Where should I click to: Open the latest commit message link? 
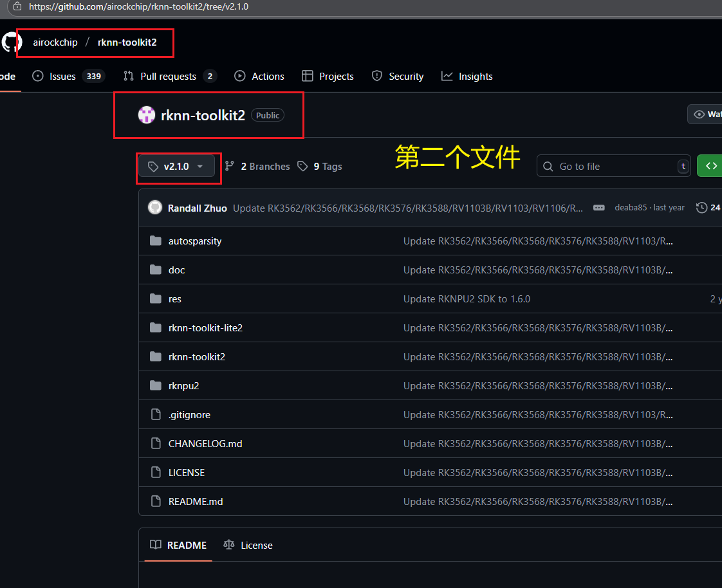(x=407, y=208)
